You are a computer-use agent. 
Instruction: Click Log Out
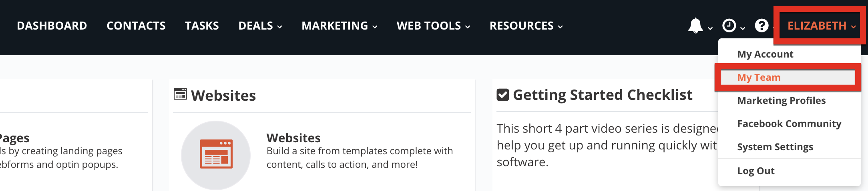pos(756,171)
